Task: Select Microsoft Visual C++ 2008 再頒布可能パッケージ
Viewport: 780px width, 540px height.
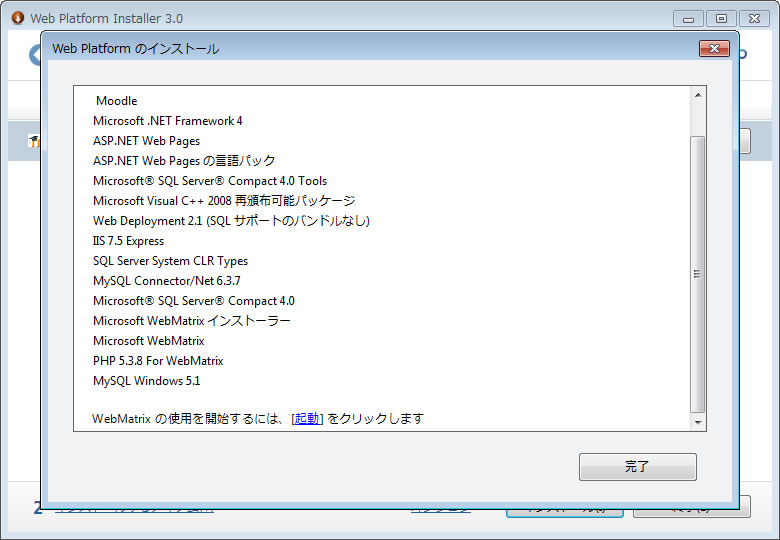Action: 224,201
